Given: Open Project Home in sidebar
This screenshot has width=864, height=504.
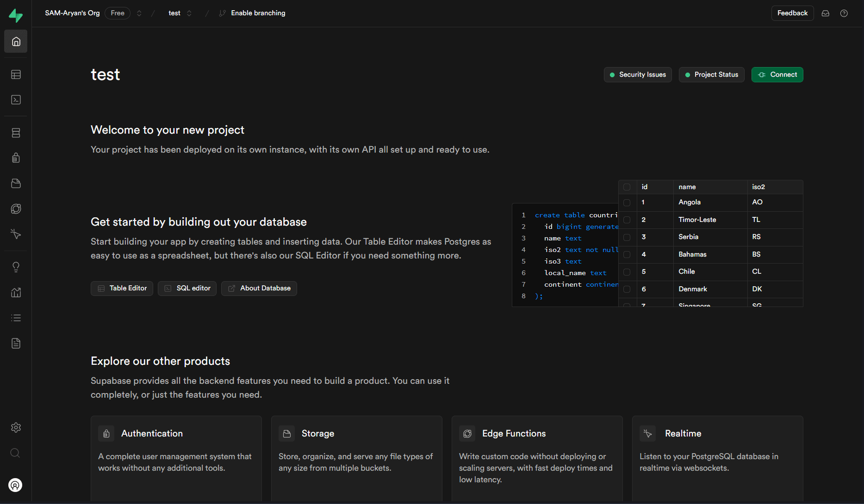Looking at the screenshot, I should point(16,42).
